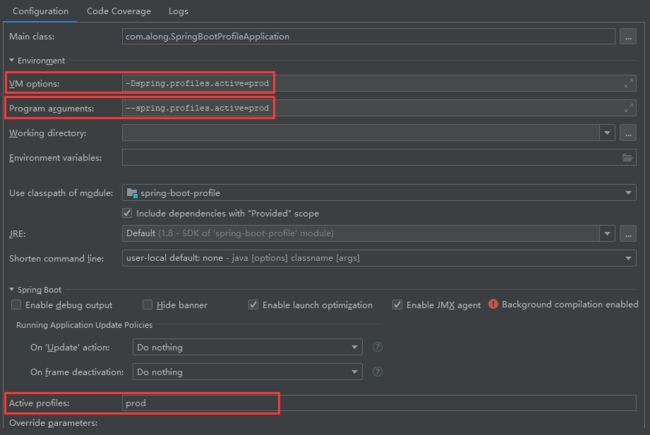Click the Program arguments field
Image resolution: width=650 pixels, height=435 pixels.
[379, 108]
